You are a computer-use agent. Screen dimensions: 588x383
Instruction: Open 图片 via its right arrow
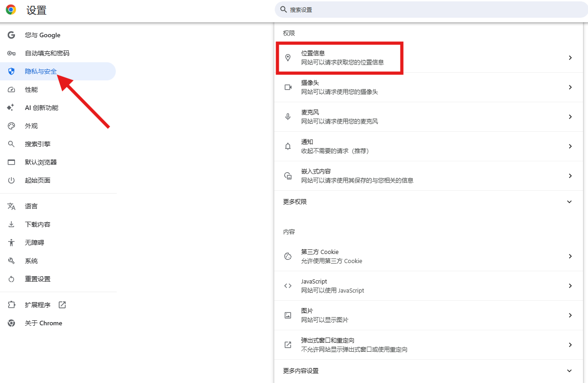tap(570, 315)
